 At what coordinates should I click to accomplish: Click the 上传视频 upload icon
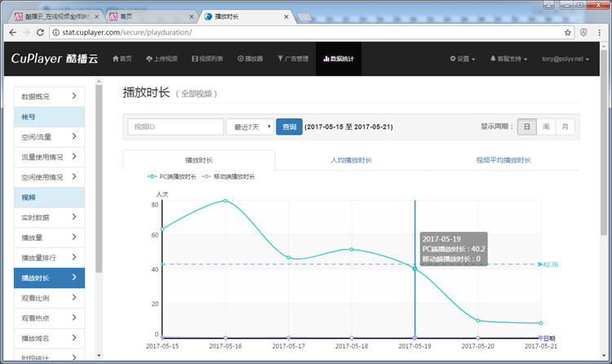149,59
